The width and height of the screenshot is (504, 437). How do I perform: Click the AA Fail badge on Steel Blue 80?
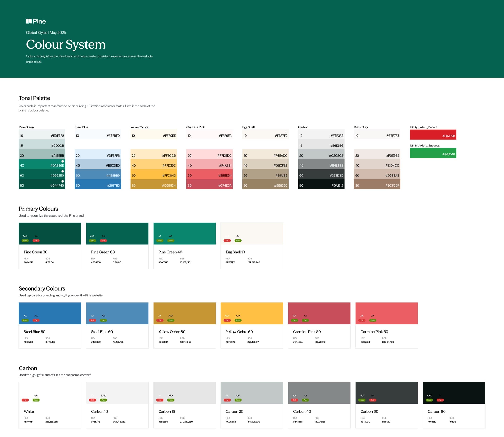coord(36,320)
